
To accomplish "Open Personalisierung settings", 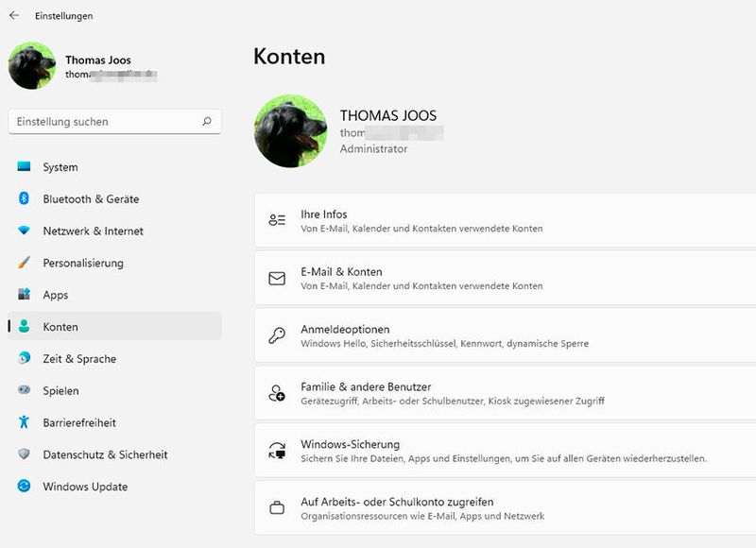I will click(114, 263).
